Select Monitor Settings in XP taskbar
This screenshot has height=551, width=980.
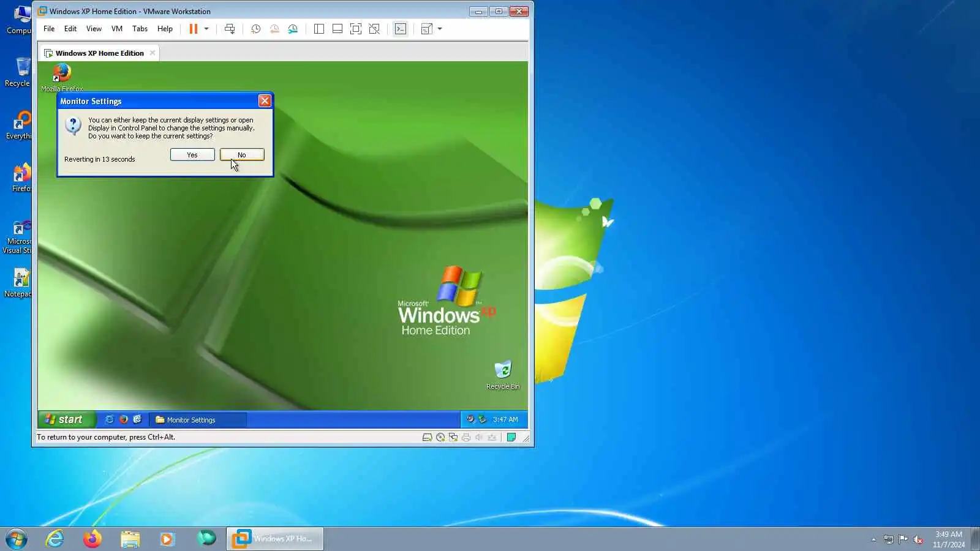198,420
